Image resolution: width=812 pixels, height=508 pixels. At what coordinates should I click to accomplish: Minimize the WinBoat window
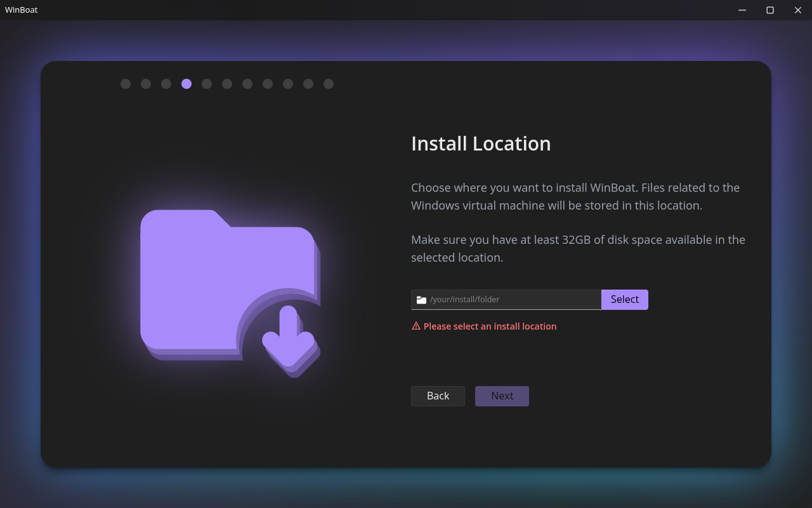[x=742, y=10]
